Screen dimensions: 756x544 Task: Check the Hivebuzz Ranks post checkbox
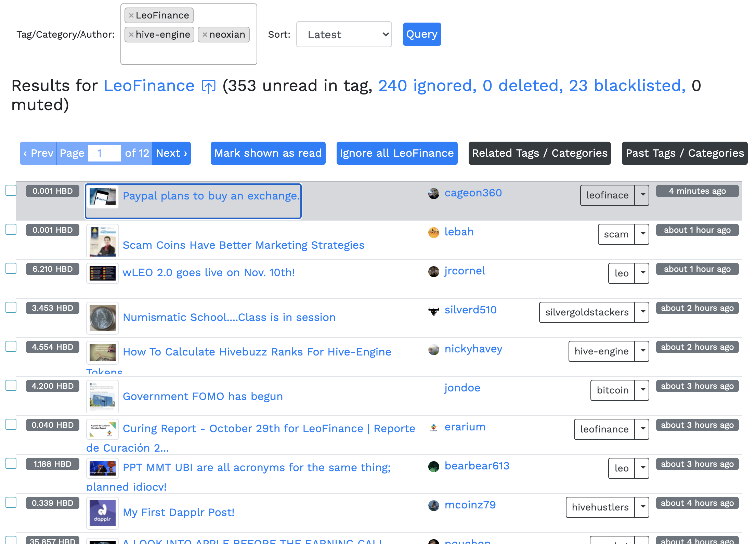point(11,346)
